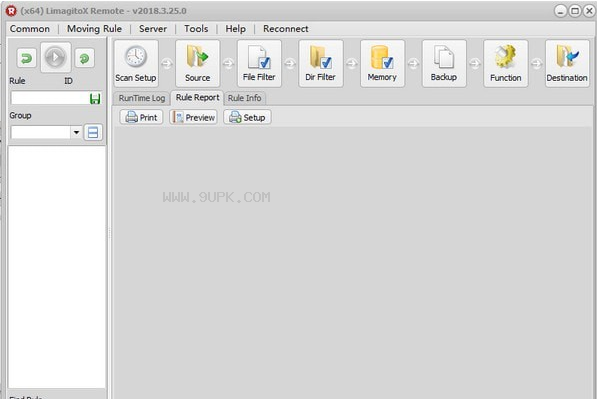The height and width of the screenshot is (399, 597).
Task: Open the Tools menu
Action: click(x=196, y=29)
